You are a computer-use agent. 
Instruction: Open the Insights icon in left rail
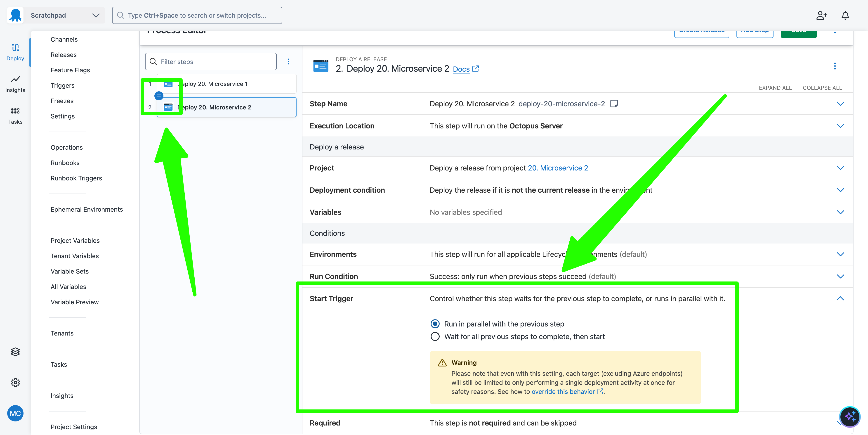click(x=15, y=84)
